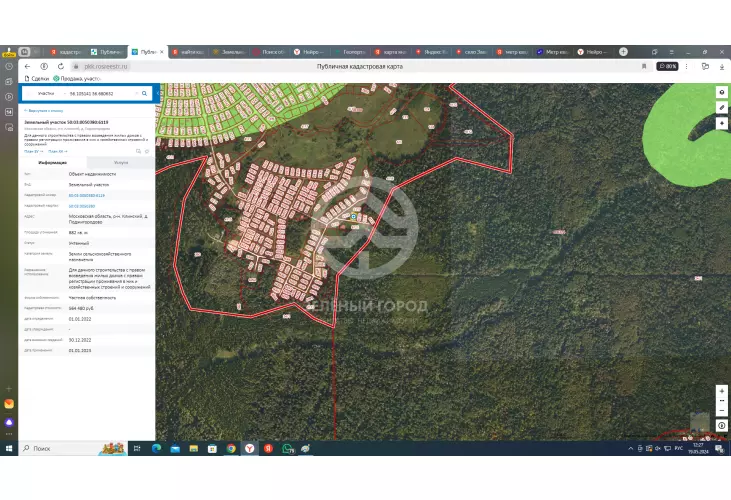Open Yandex protect shield icon
Viewport: 731px width, 500px height.
pos(44,67)
